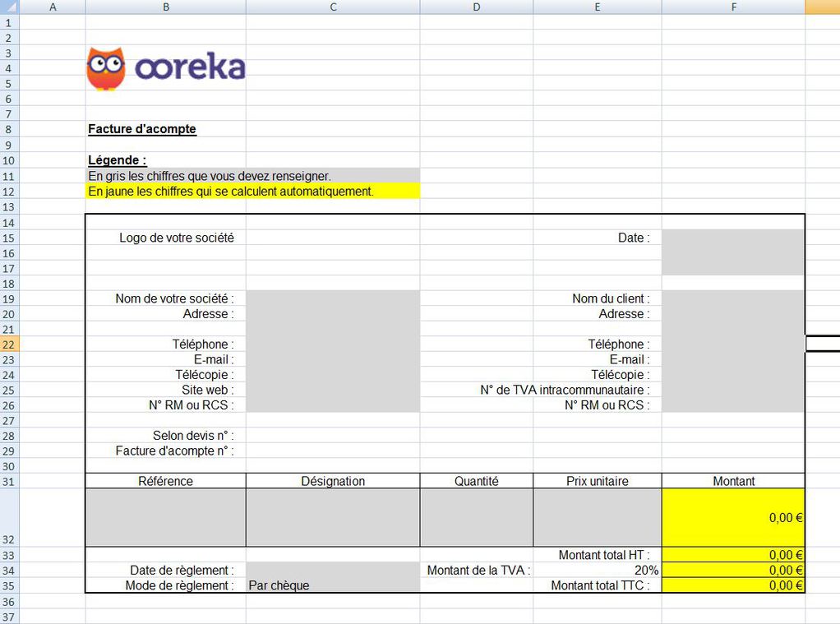Select the 'Facture d'acompte' title cell

(142, 129)
